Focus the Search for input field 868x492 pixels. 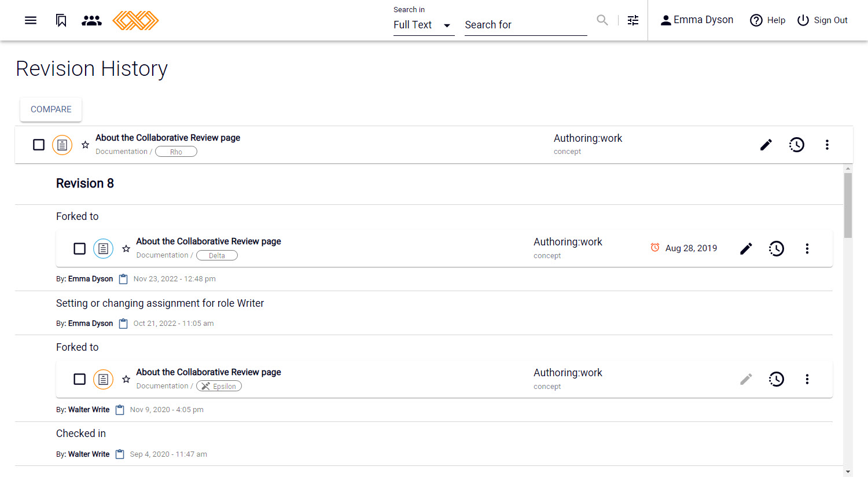[x=525, y=25]
